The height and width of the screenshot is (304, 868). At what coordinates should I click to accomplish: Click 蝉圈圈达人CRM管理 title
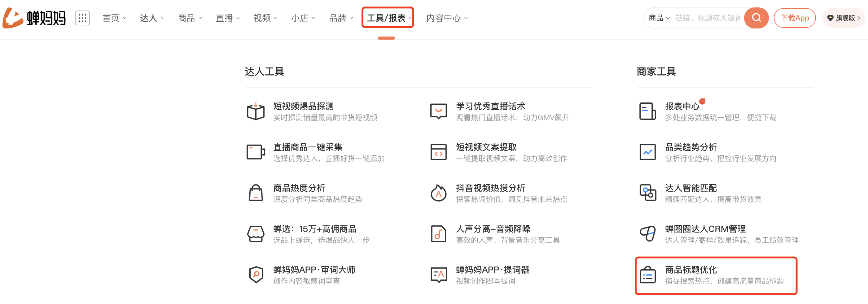point(705,229)
